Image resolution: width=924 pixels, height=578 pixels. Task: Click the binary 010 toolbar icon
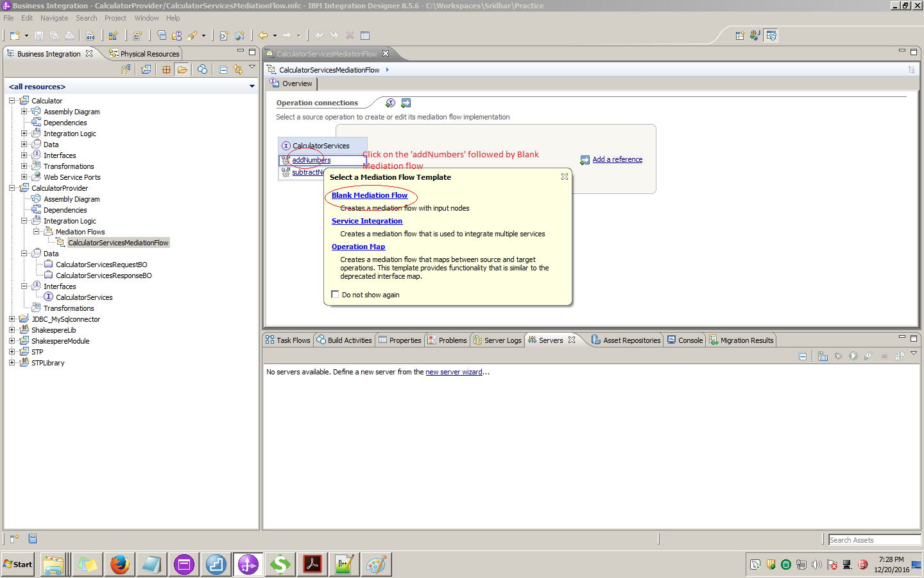(x=90, y=35)
